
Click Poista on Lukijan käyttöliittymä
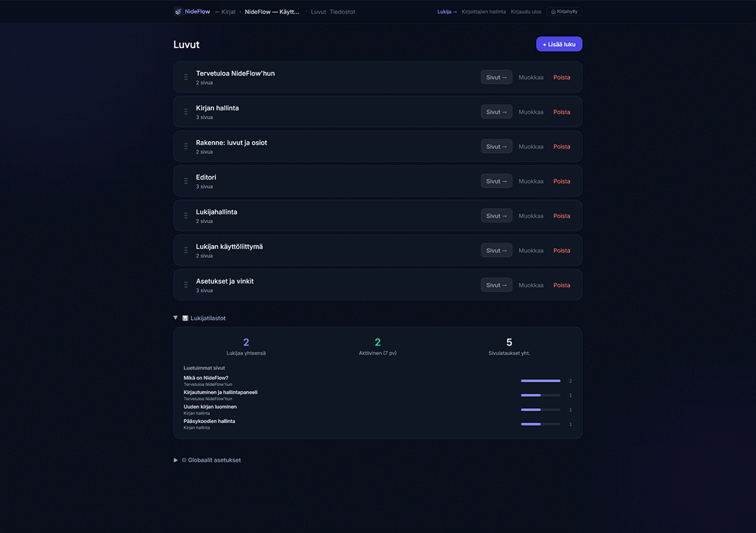pos(561,250)
